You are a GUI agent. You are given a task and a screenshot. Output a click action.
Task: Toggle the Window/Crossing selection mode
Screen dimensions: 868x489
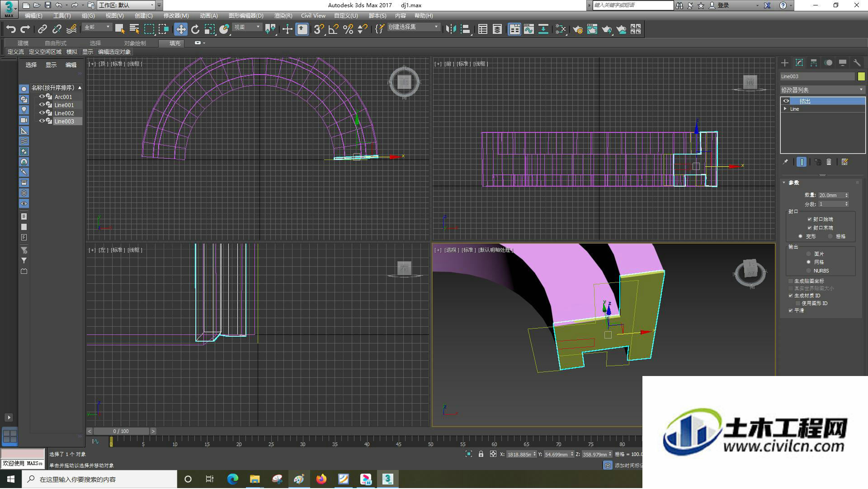point(164,29)
